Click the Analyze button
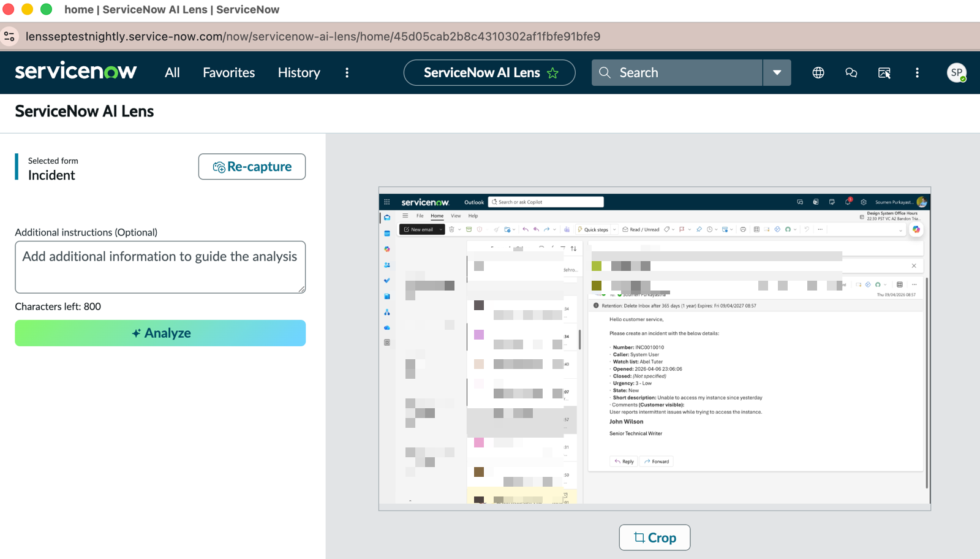This screenshot has height=559, width=980. 160,333
